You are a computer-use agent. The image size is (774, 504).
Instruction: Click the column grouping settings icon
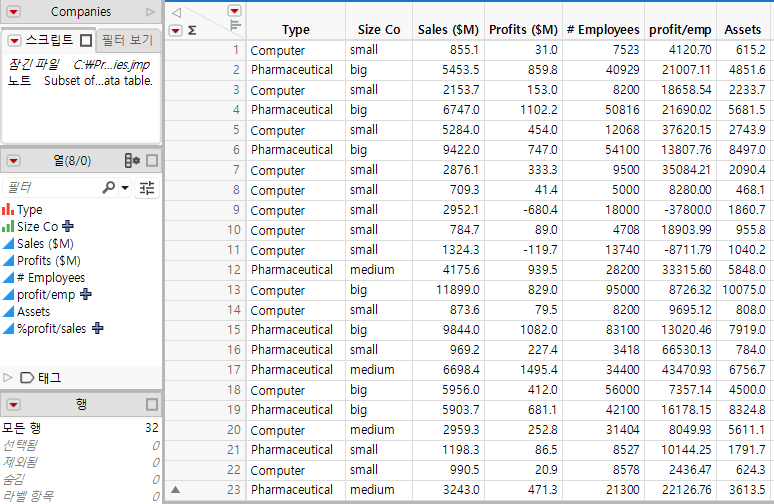[x=132, y=160]
